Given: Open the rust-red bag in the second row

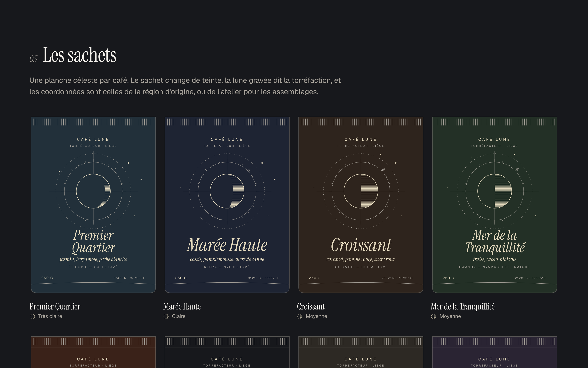Looking at the screenshot, I should click(93, 352).
